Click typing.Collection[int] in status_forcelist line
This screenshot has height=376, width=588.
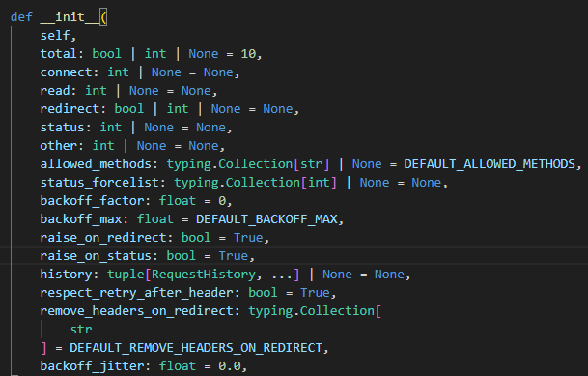point(255,183)
